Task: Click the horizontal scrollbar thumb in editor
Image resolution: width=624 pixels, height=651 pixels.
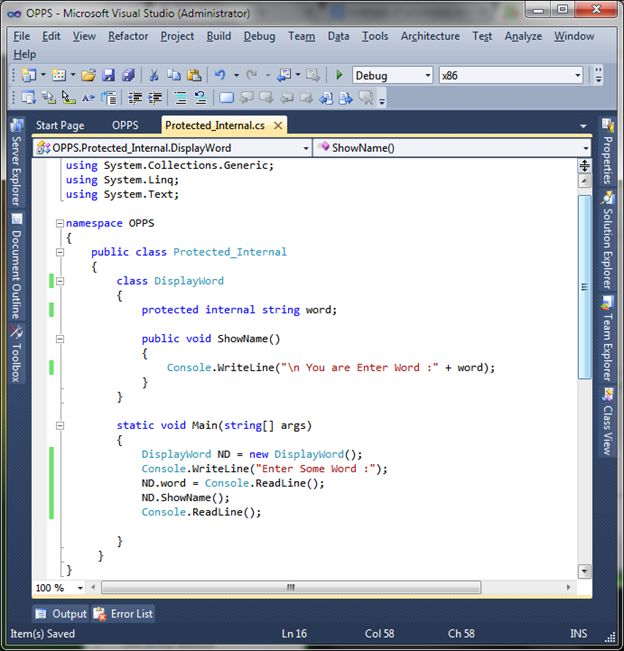Action: pyautogui.click(x=291, y=587)
